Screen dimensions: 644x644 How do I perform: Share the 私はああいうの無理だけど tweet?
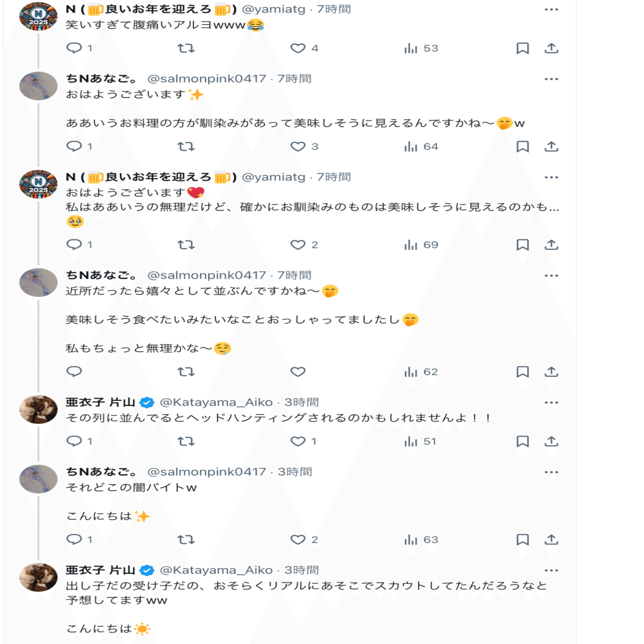point(551,245)
